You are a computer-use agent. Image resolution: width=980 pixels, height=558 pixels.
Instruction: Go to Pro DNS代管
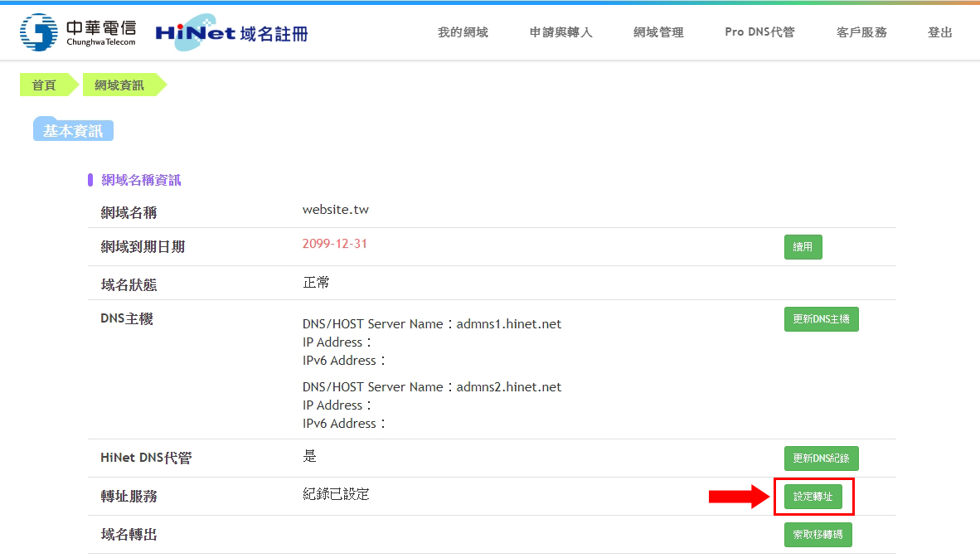(x=759, y=32)
